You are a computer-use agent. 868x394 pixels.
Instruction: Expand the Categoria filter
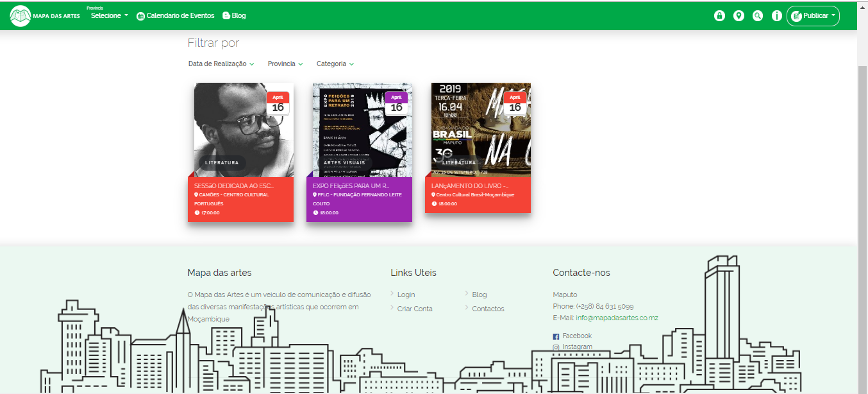pyautogui.click(x=335, y=64)
